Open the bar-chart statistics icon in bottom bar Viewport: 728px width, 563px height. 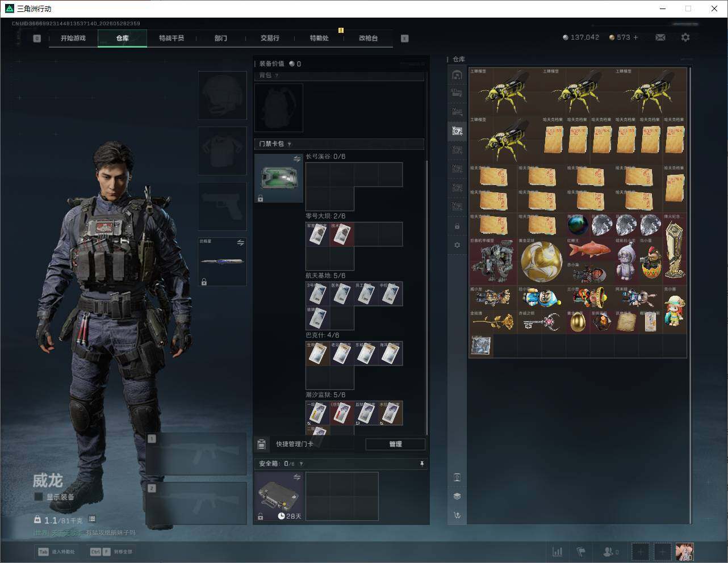pyautogui.click(x=558, y=552)
